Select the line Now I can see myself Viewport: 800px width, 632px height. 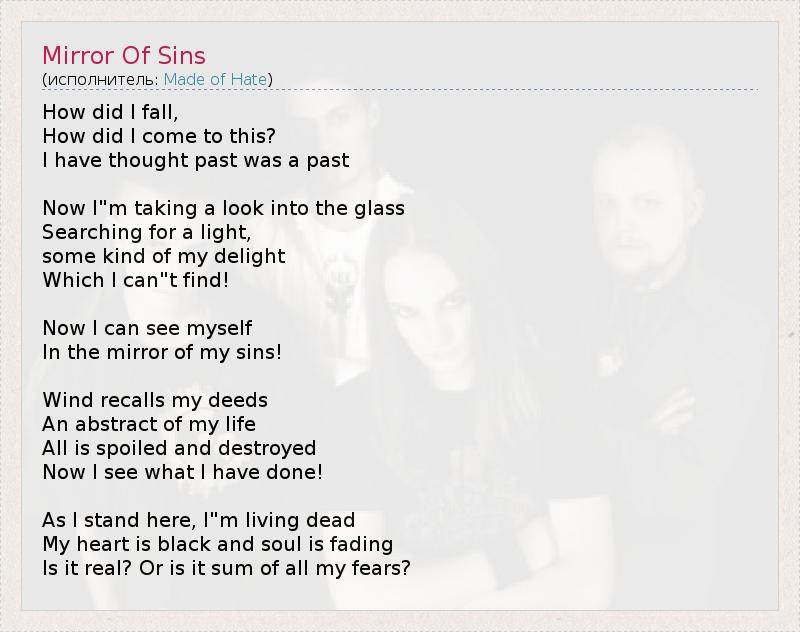point(147,328)
